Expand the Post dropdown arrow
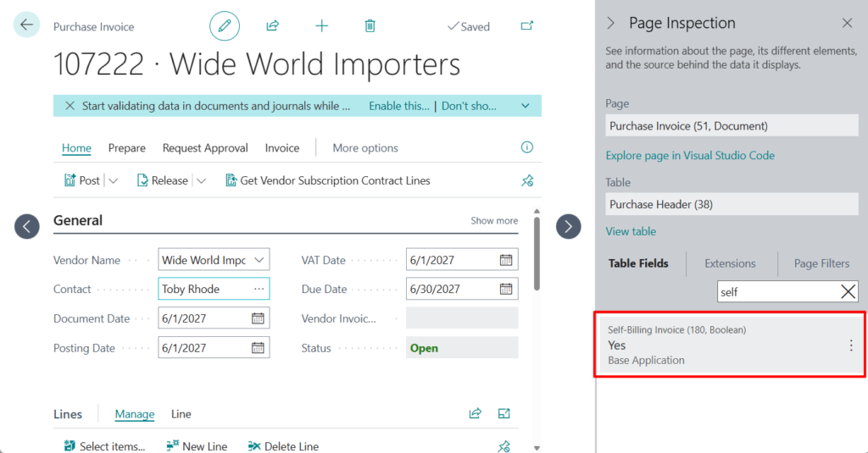Image resolution: width=868 pixels, height=453 pixels. pos(114,180)
